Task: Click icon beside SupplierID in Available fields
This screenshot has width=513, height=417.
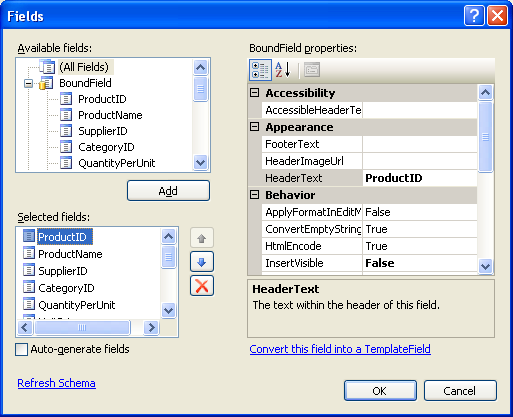Action: pos(66,131)
